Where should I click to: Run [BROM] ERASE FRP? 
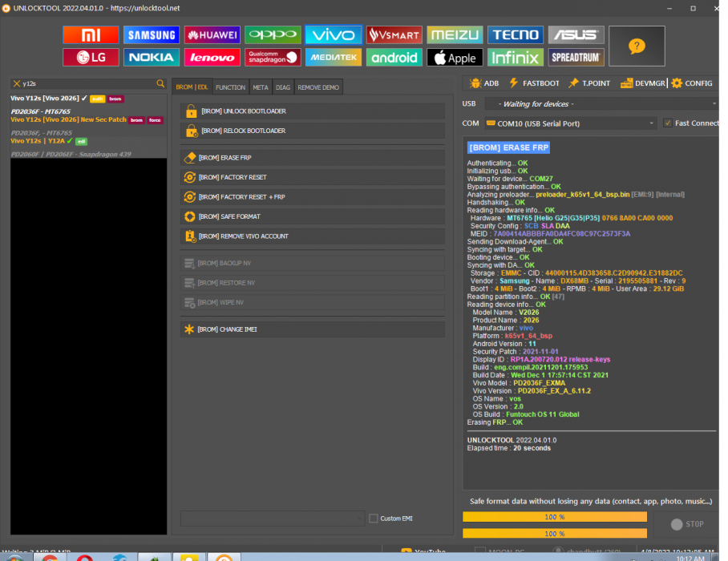(313, 158)
